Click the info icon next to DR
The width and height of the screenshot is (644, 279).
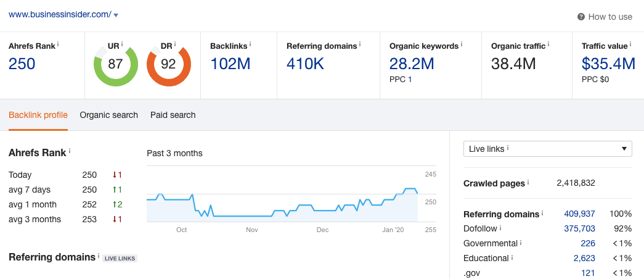click(175, 44)
